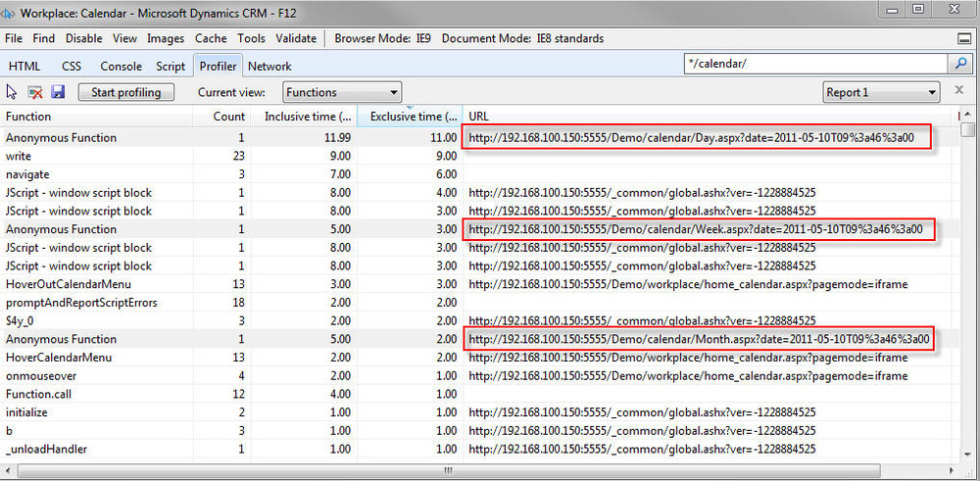Switch to the Network tab

tap(269, 67)
